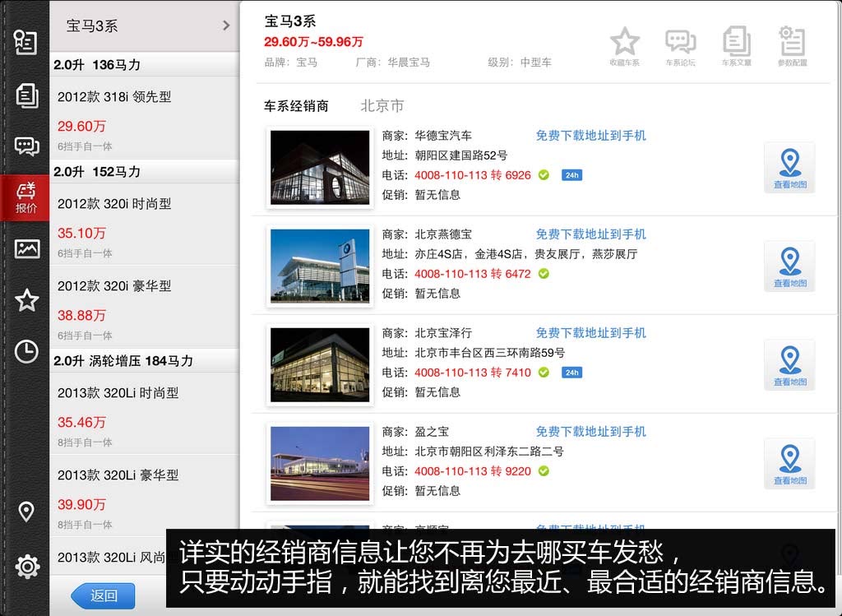Tap green verified check beside extension 7410
842x616 pixels.
(x=544, y=373)
